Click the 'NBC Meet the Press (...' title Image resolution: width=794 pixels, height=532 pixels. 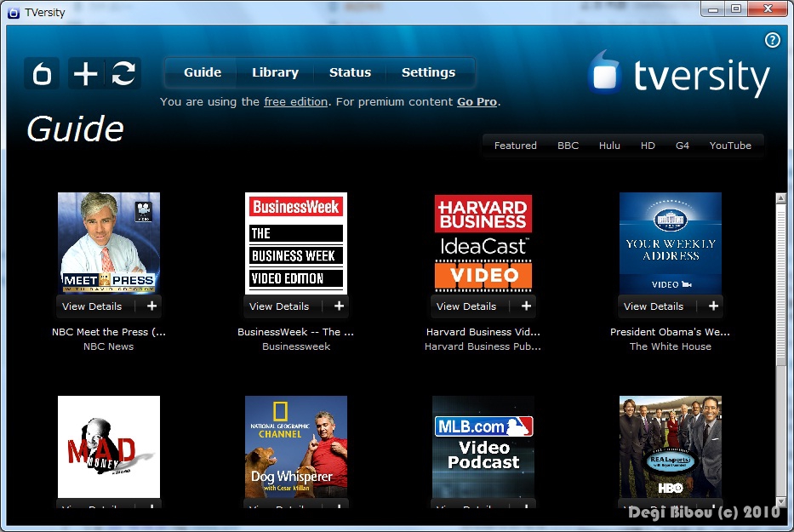[x=109, y=332]
